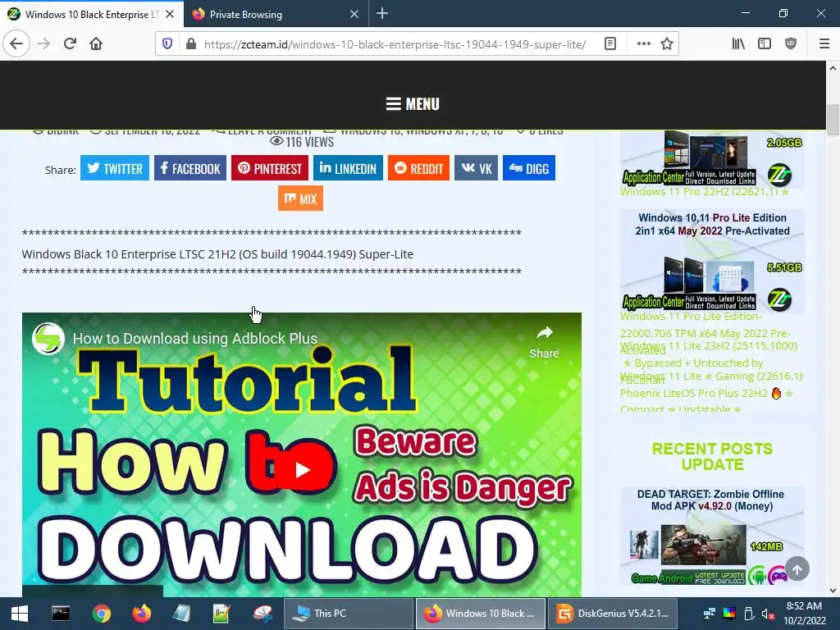The height and width of the screenshot is (630, 840).
Task: Open the Windows Start menu
Action: tap(20, 614)
